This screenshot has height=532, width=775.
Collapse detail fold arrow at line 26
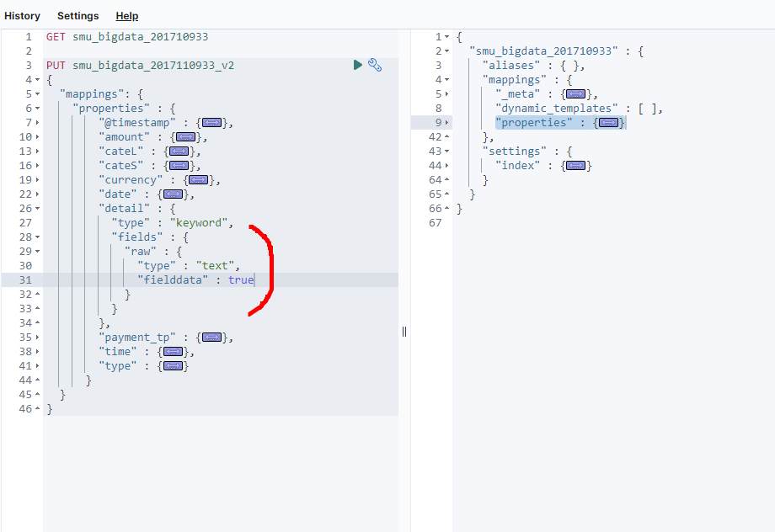pos(38,209)
